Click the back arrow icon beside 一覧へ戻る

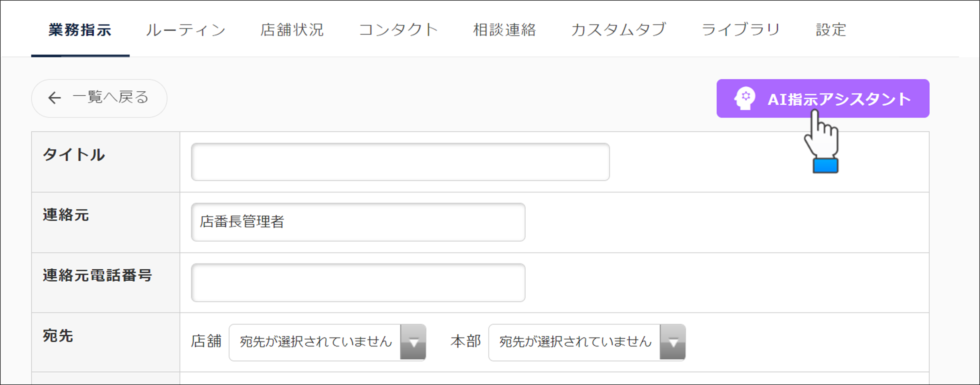tap(55, 98)
